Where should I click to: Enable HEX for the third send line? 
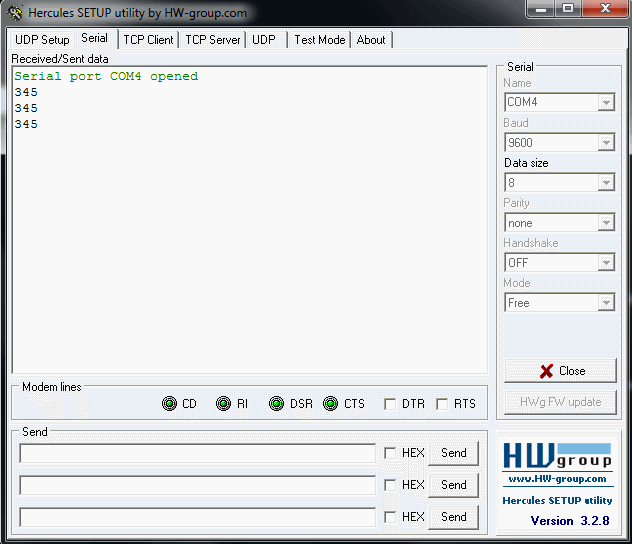point(390,517)
